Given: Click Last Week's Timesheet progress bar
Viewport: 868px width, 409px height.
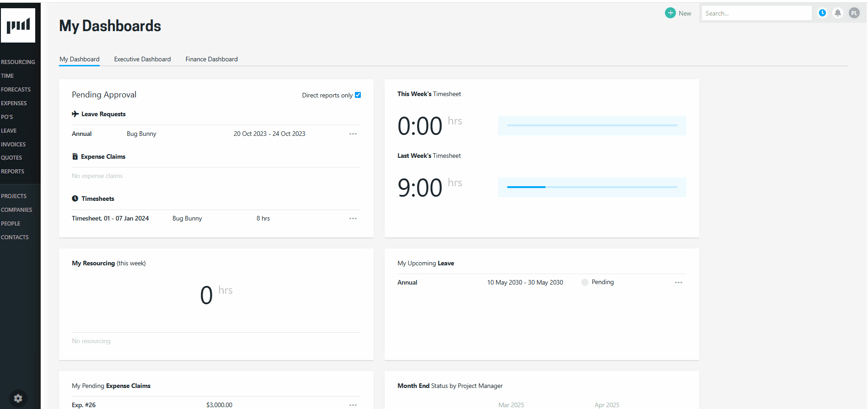Looking at the screenshot, I should pyautogui.click(x=592, y=187).
